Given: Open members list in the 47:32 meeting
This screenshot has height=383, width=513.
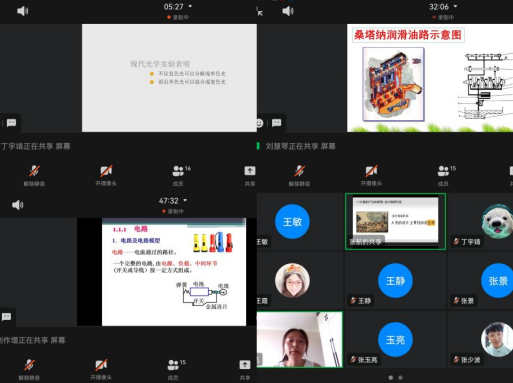Looking at the screenshot, I should pyautogui.click(x=175, y=369).
